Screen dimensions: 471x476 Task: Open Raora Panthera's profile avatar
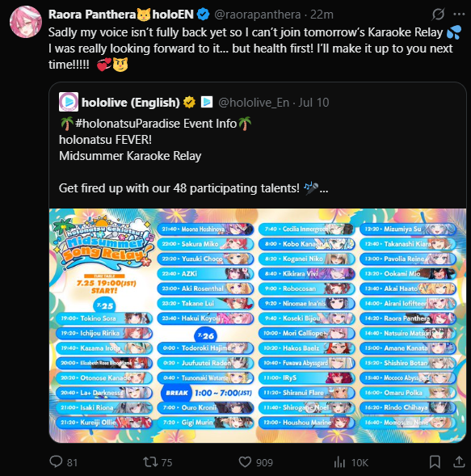click(26, 22)
